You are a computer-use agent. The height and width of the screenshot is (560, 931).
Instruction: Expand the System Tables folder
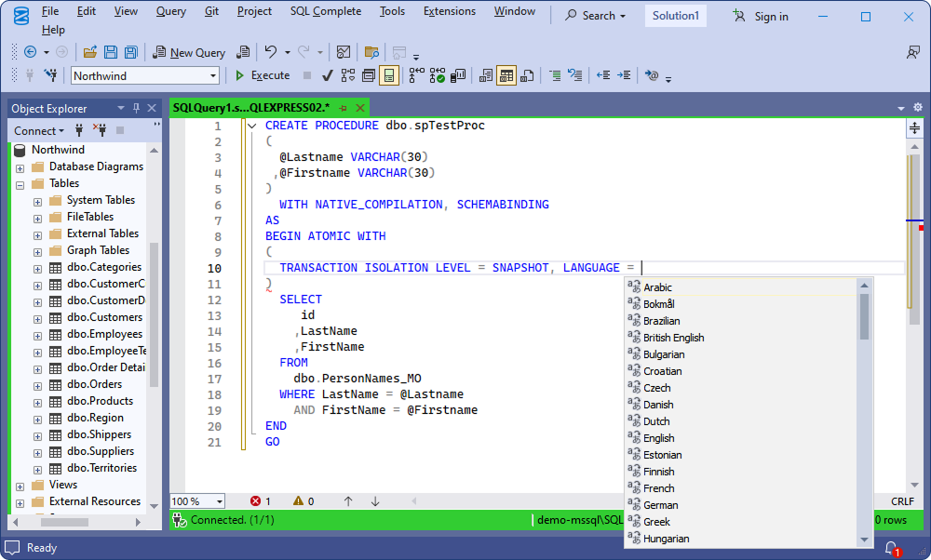(37, 202)
